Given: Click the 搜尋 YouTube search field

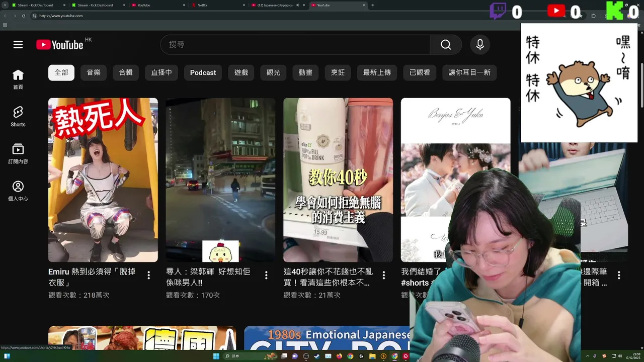Looking at the screenshot, I should coord(295,45).
